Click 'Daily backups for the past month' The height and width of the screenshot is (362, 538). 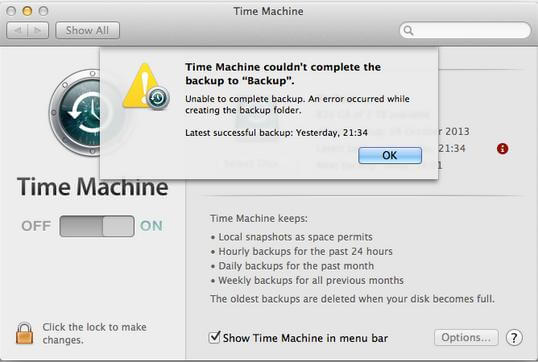point(296,266)
